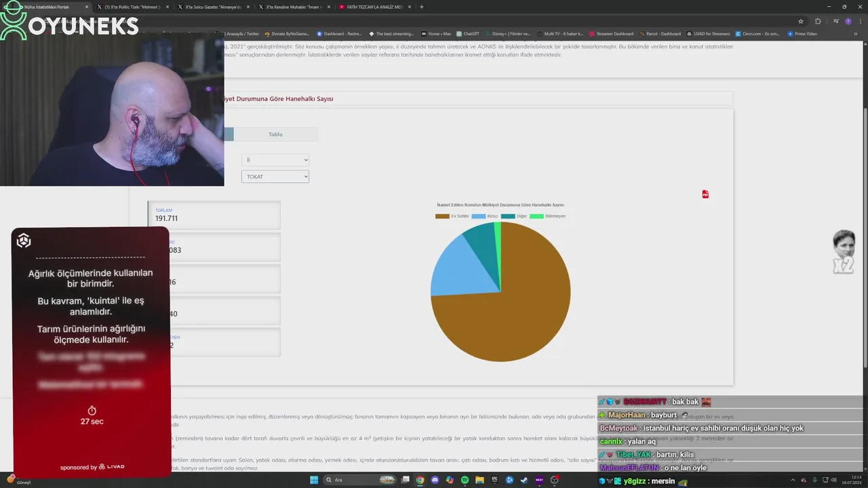The image size is (868, 488).
Task: Click the brown Ev Sahibi pie slice
Action: pos(515,312)
